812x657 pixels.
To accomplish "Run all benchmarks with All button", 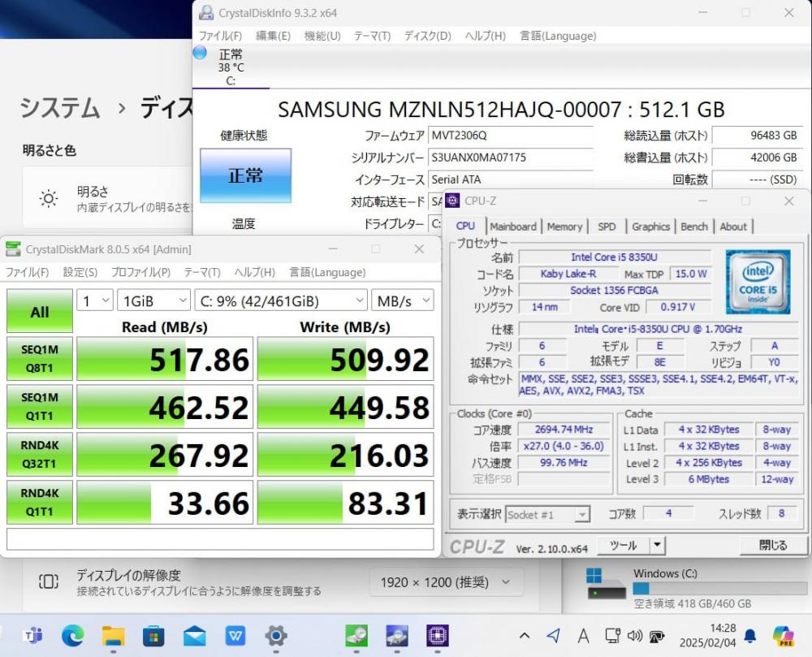I will pyautogui.click(x=39, y=311).
